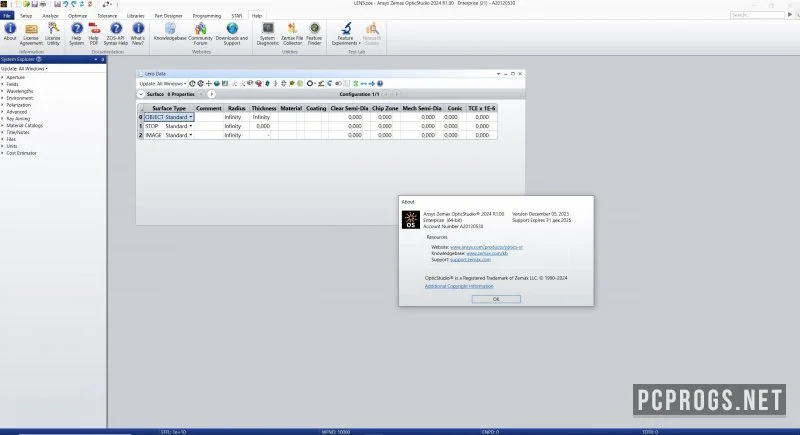
Task: Switch to the Optimize tab
Action: (78, 16)
